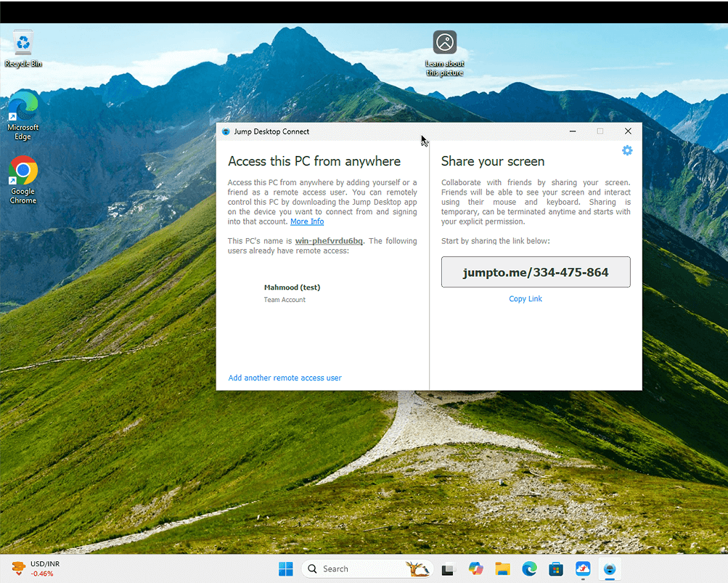
Task: Click the Copy Link link
Action: tap(525, 299)
